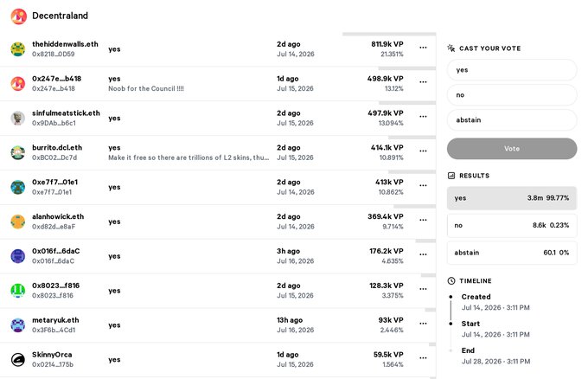Image resolution: width=588 pixels, height=379 pixels.
Task: Click address 0xd82d...e8aF
Action: 54,227
